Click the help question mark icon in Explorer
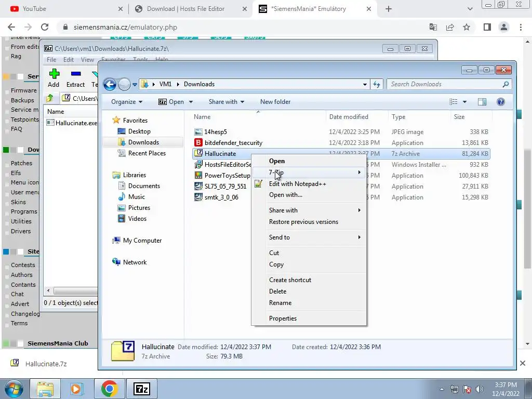Screen dimensions: 532x399 pyautogui.click(x=500, y=102)
